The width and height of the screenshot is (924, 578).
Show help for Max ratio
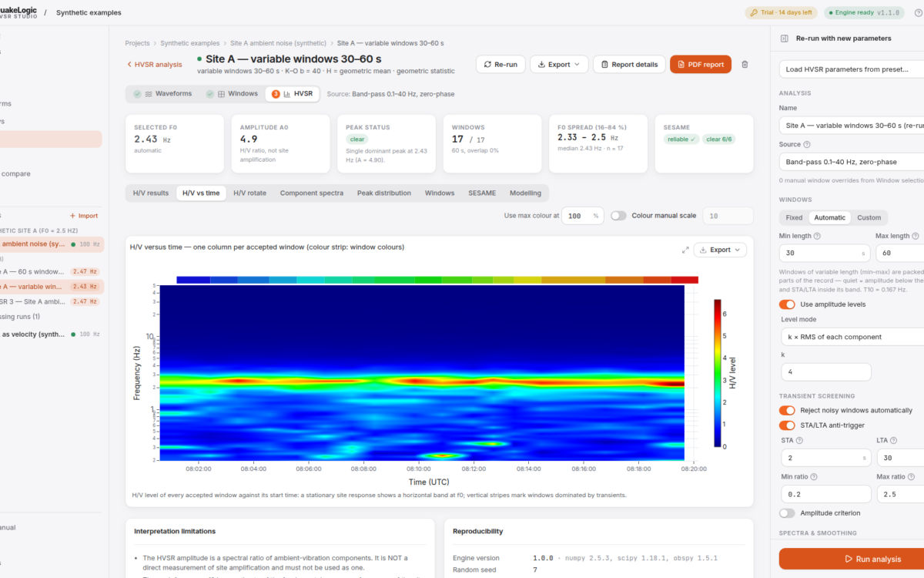point(910,477)
